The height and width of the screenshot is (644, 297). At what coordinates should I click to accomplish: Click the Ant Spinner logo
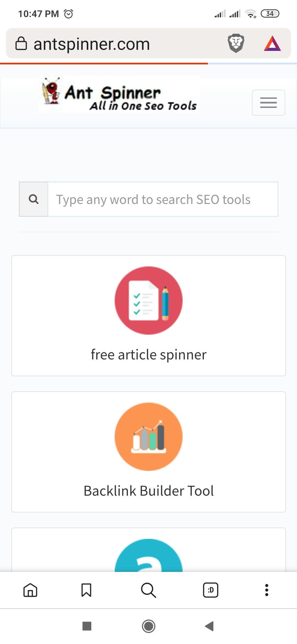point(120,96)
